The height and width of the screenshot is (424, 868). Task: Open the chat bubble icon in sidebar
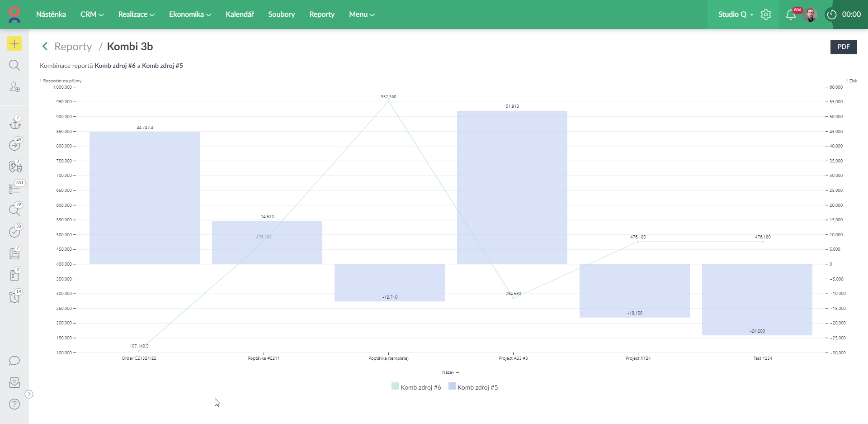pyautogui.click(x=14, y=361)
